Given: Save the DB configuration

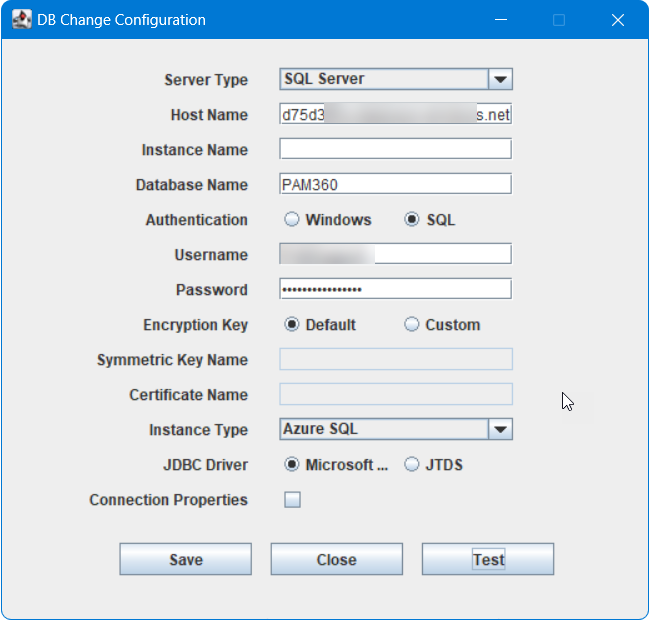Looking at the screenshot, I should [185, 560].
